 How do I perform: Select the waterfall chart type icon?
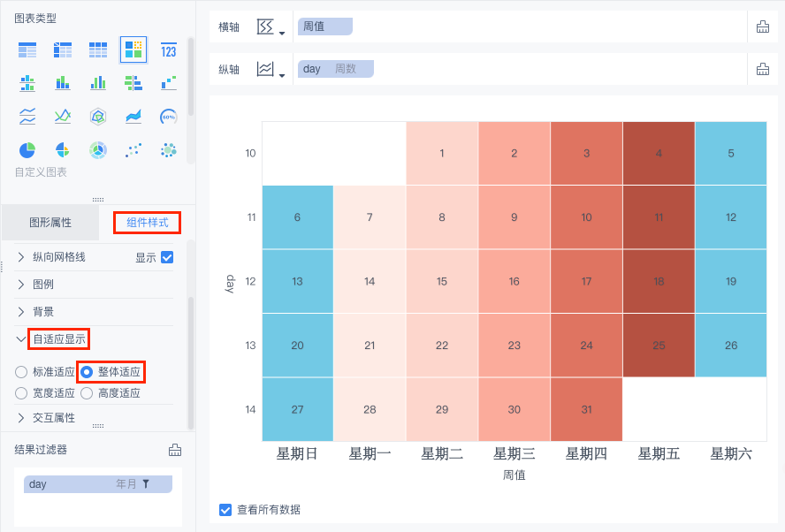tap(168, 83)
